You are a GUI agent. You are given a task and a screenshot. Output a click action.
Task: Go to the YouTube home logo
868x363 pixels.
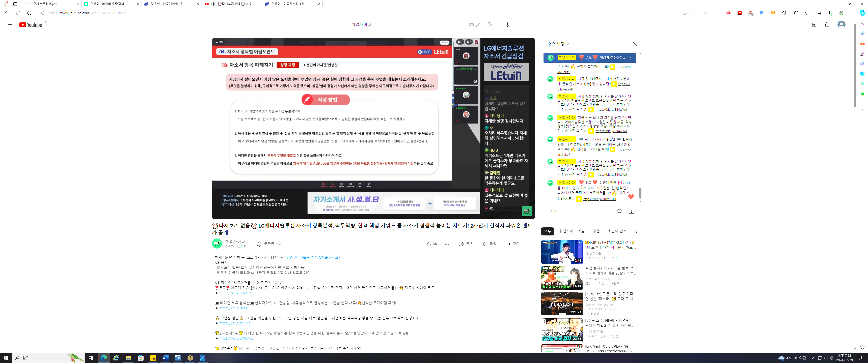tap(30, 25)
